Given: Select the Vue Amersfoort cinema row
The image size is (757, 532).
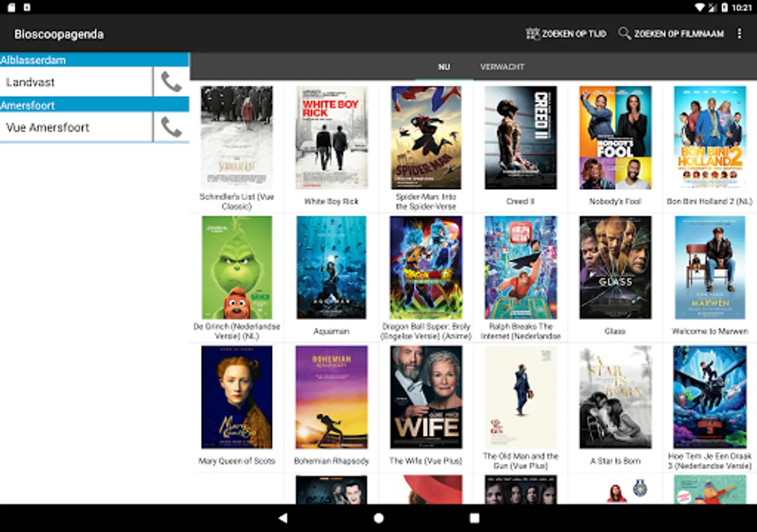Looking at the screenshot, I should point(76,127).
